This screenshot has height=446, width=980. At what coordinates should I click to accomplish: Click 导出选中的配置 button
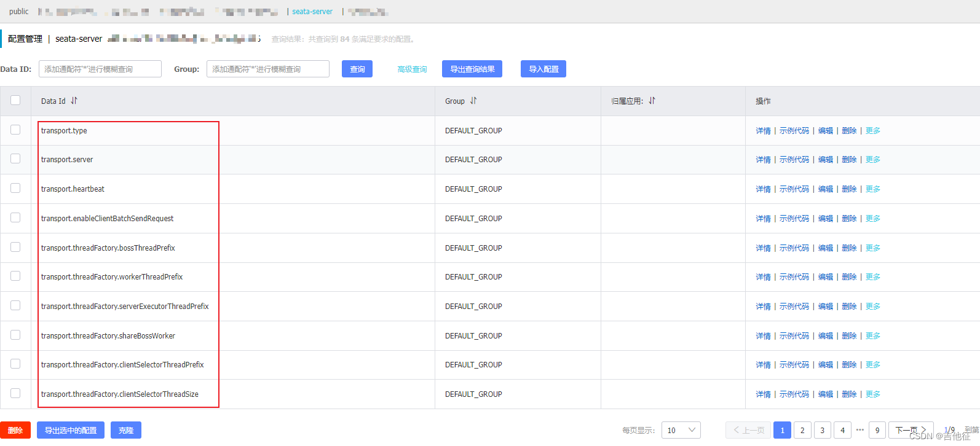(71, 430)
